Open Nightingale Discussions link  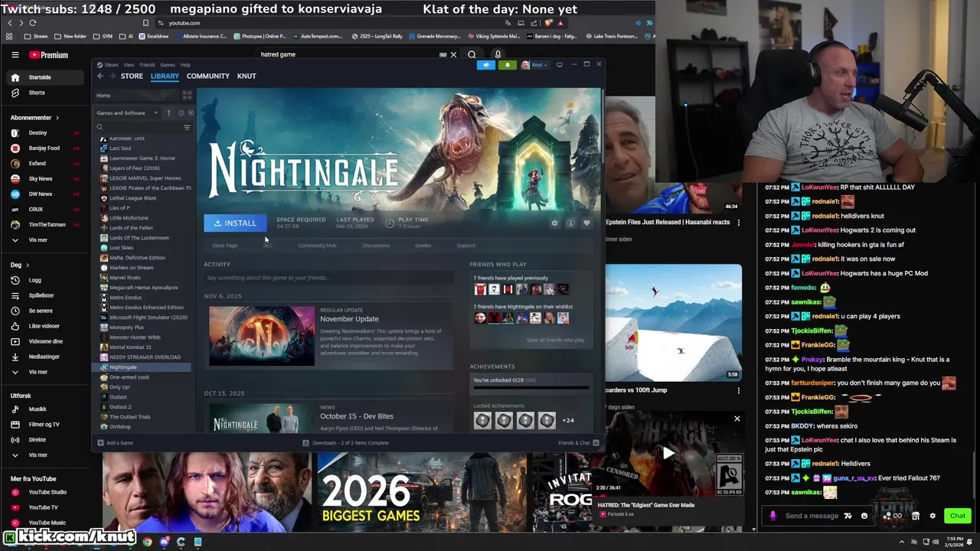pyautogui.click(x=376, y=246)
